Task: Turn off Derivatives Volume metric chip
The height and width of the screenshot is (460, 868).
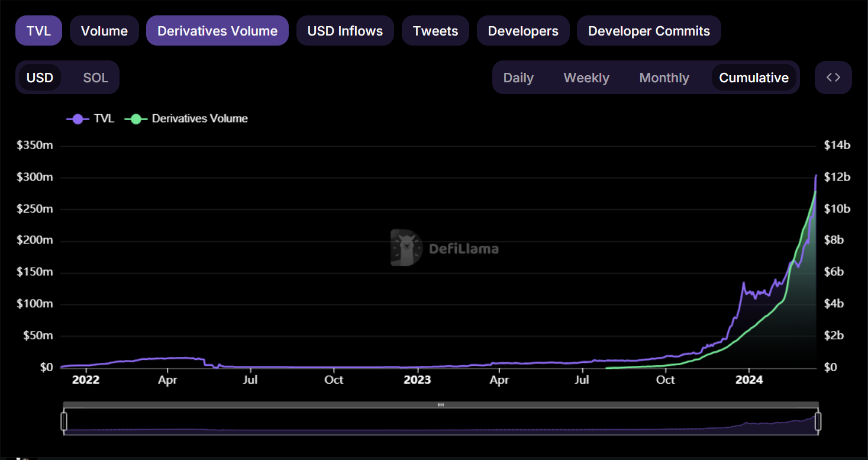Action: [x=217, y=31]
